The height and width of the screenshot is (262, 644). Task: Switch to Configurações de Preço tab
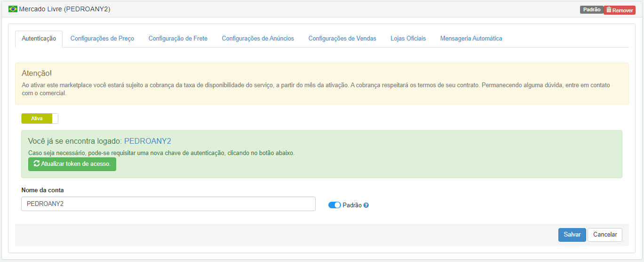[102, 39]
